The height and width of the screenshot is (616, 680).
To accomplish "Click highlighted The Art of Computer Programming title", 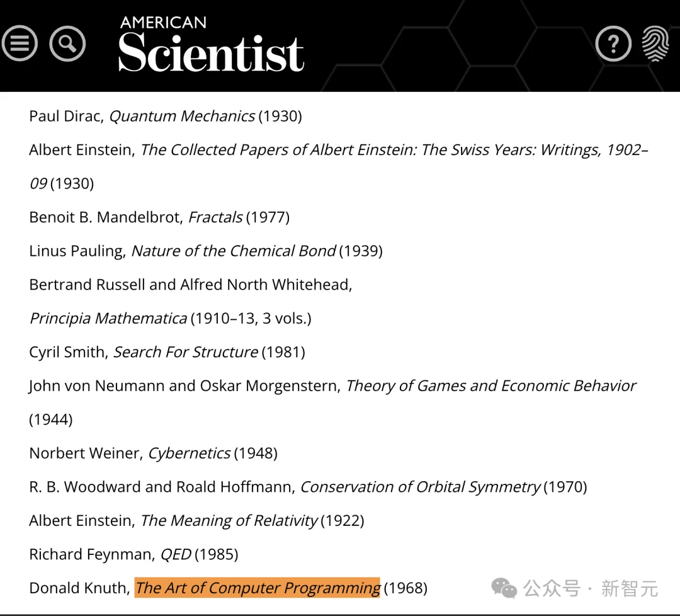I will (257, 588).
